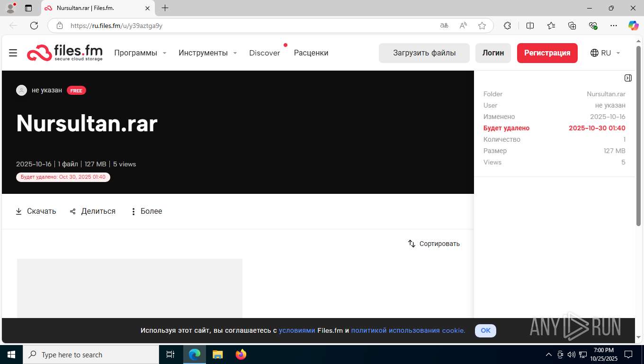Expand the Программы dropdown menu
Viewport: 644px width, 364px height.
pos(141,53)
